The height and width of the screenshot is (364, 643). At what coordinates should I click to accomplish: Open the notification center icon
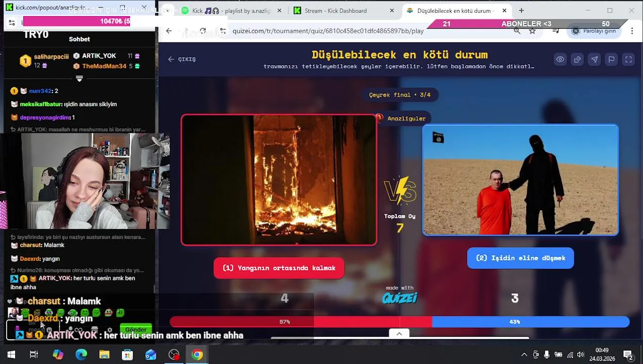(628, 355)
